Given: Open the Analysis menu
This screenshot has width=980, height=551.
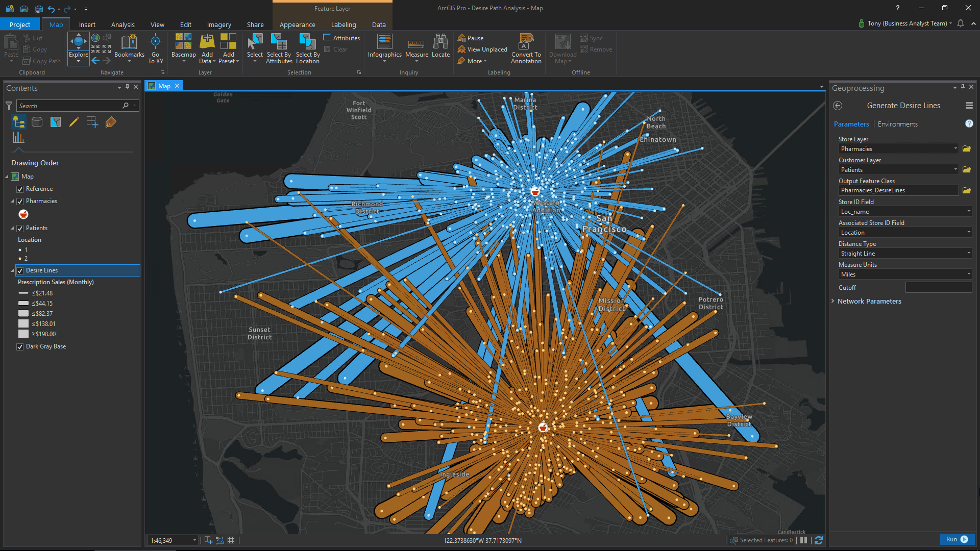Looking at the screenshot, I should point(122,24).
